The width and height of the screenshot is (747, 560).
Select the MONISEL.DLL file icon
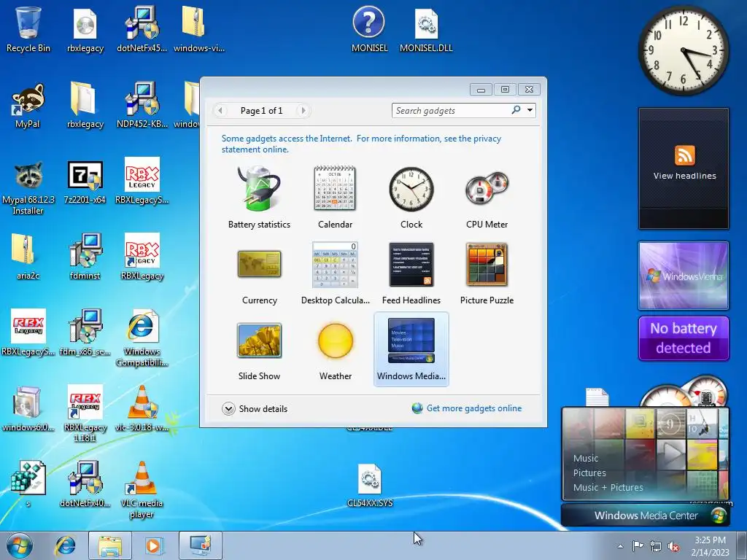point(426,29)
